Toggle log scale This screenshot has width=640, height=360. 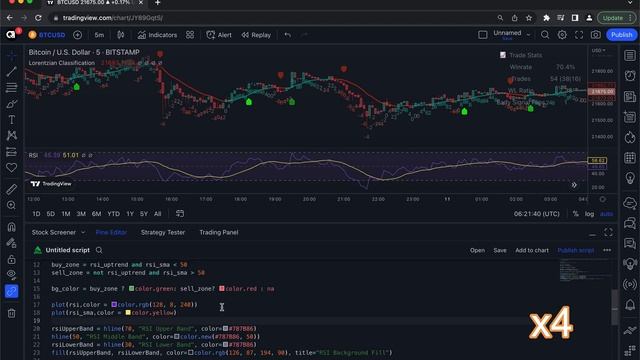click(x=589, y=214)
